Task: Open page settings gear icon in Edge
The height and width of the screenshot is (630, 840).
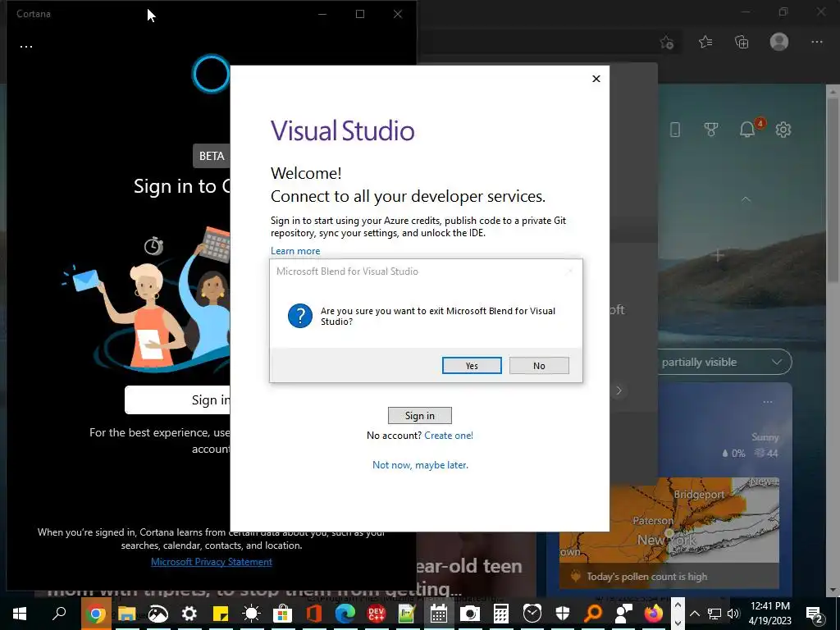Action: point(783,129)
